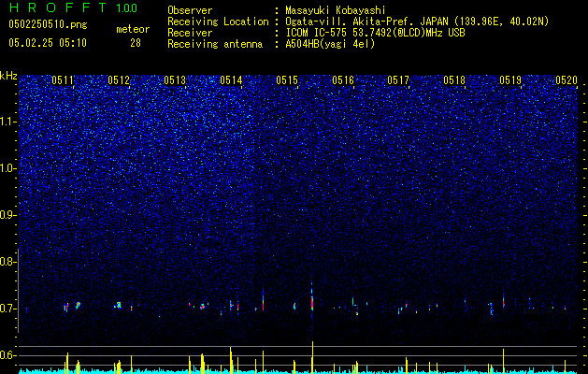Click the 0518 time marker
Image resolution: width=588 pixels, height=374 pixels.
pos(454,80)
